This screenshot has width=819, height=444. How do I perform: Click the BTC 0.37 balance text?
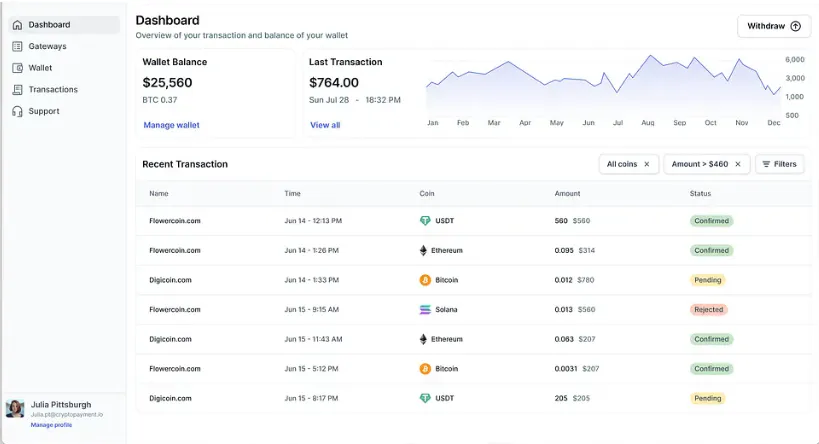[x=160, y=100]
